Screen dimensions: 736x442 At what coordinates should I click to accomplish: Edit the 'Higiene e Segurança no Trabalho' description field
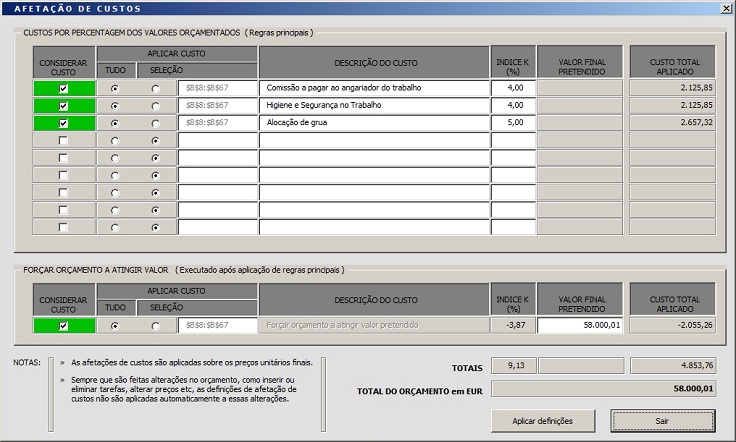pos(374,106)
